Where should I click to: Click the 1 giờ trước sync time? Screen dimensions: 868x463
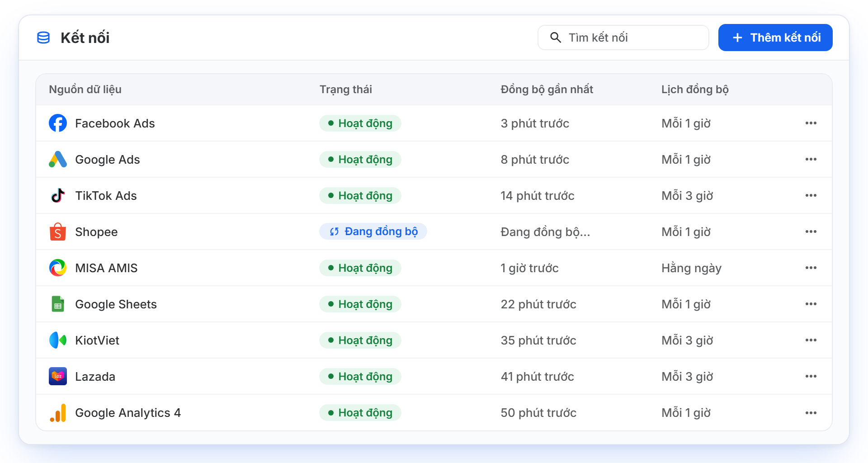coord(529,268)
